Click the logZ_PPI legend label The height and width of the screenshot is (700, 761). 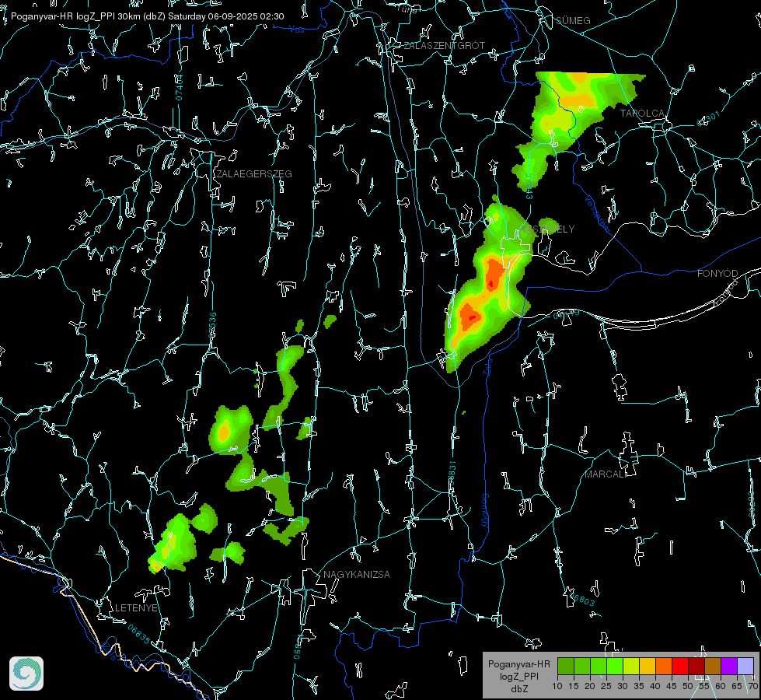coord(518,676)
